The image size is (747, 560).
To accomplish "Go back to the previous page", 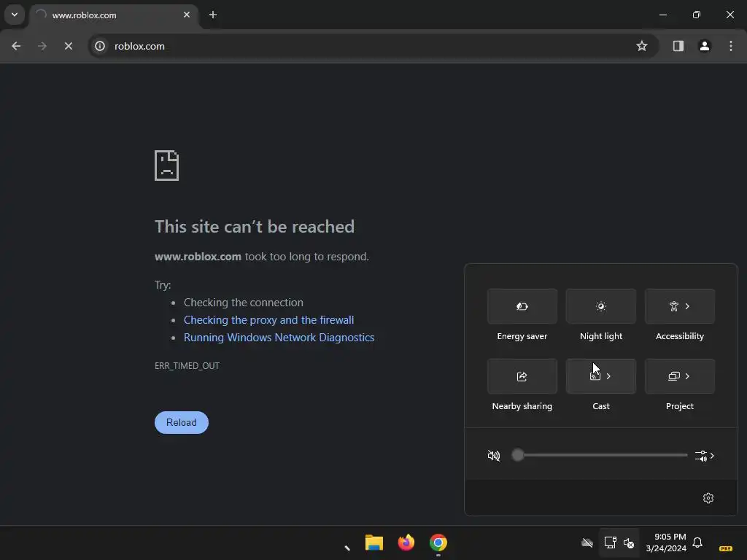I will (16, 46).
